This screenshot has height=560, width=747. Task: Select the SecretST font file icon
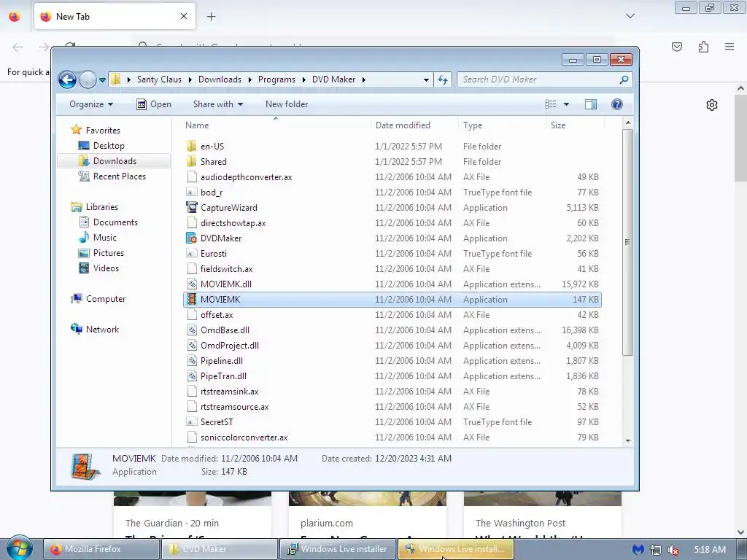[192, 422]
